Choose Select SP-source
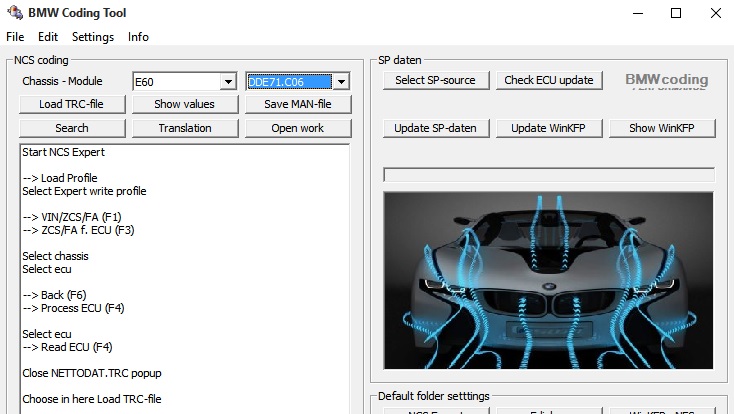This screenshot has width=734, height=414. click(x=436, y=80)
